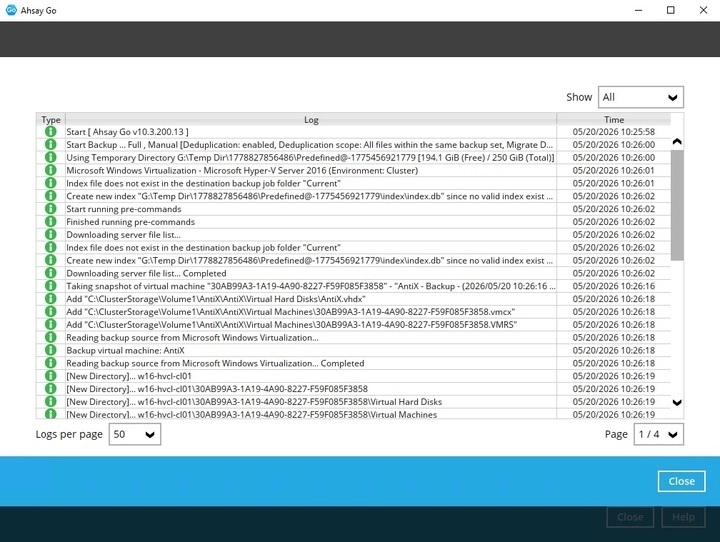Click info icon for Finished running pre-commands row
This screenshot has width=720, height=542.
51,222
